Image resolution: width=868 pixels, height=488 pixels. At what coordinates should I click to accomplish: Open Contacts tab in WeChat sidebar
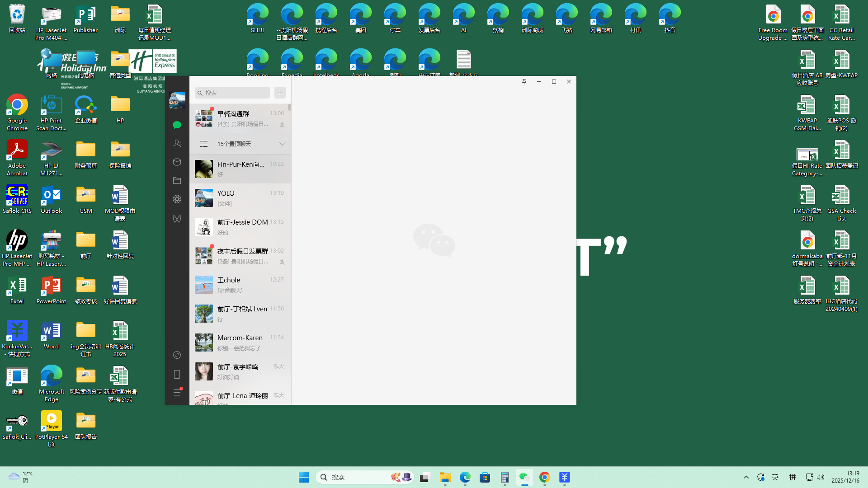177,144
